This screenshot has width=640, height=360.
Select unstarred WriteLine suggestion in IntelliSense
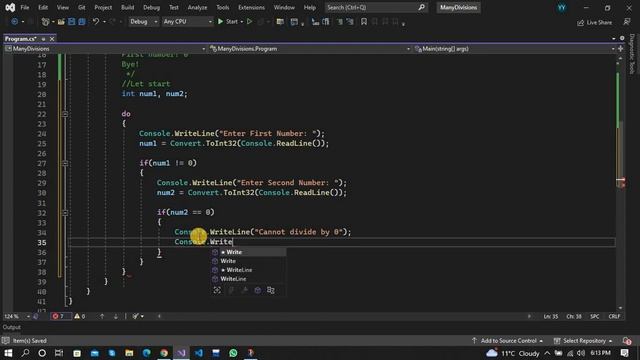(248, 279)
